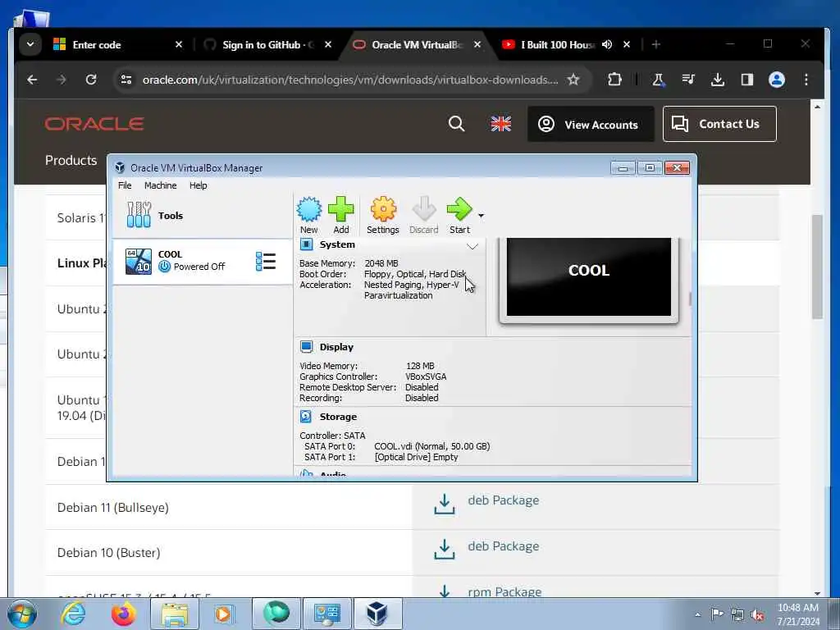Click the address bar URL field
This screenshot has width=840, height=630.
[x=349, y=80]
